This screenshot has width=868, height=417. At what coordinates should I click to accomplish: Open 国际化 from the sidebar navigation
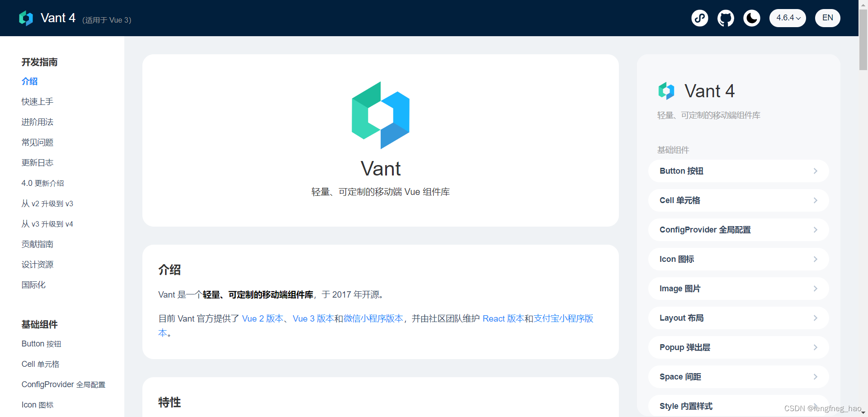coord(33,284)
